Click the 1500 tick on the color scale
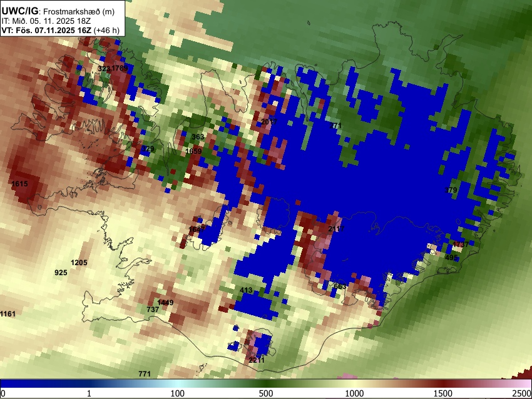The height and width of the screenshot is (399, 532). coord(443,393)
